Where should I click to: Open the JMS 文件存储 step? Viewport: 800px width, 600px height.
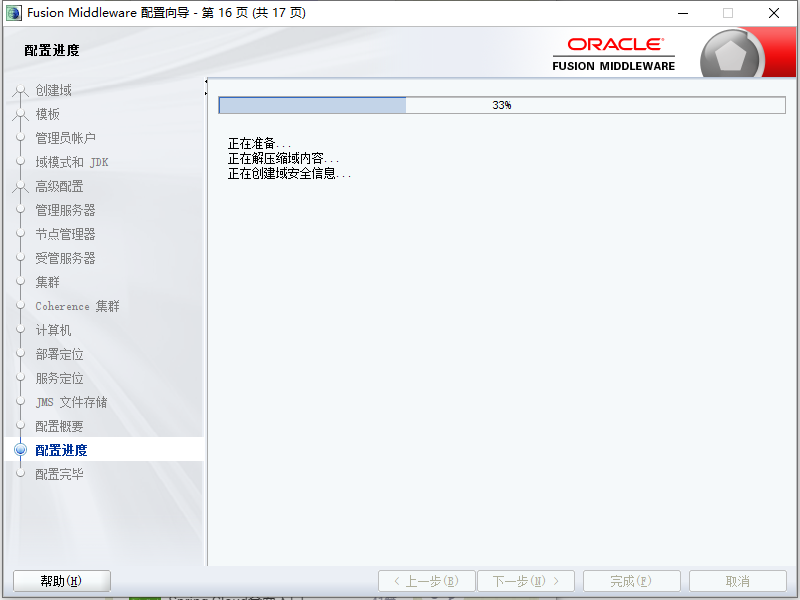[x=71, y=402]
